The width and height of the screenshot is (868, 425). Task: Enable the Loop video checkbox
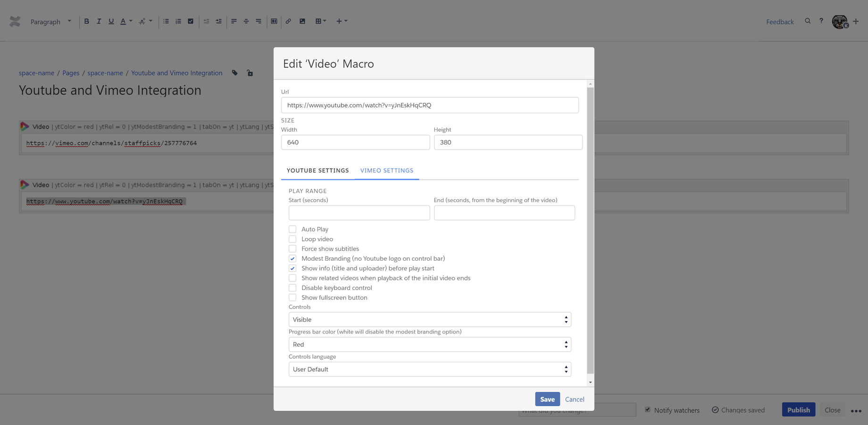pos(292,239)
